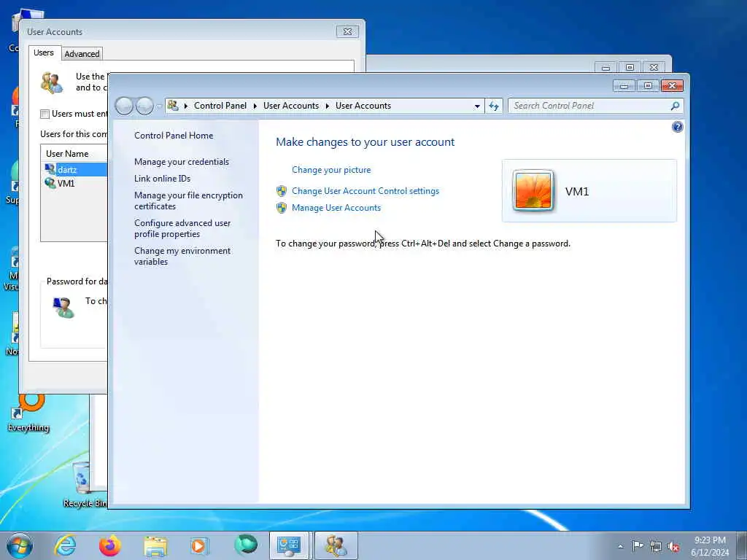Select the dartz user in the list
747x560 pixels.
click(x=66, y=169)
